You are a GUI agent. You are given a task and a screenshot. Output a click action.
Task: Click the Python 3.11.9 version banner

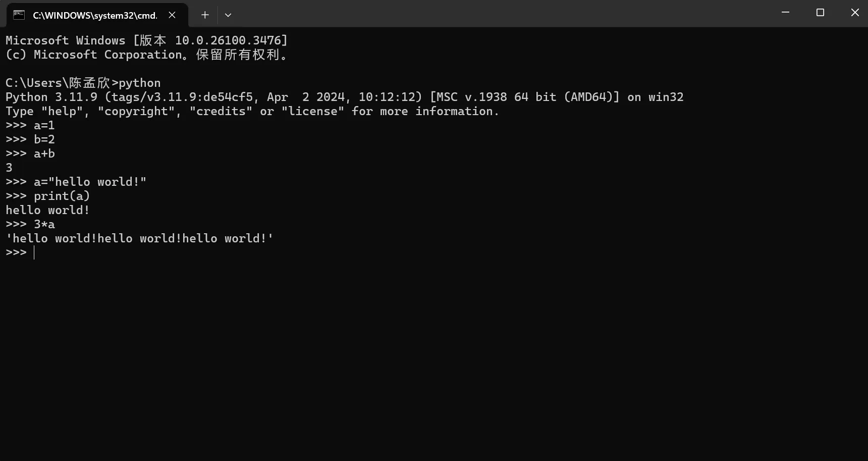[x=344, y=97]
